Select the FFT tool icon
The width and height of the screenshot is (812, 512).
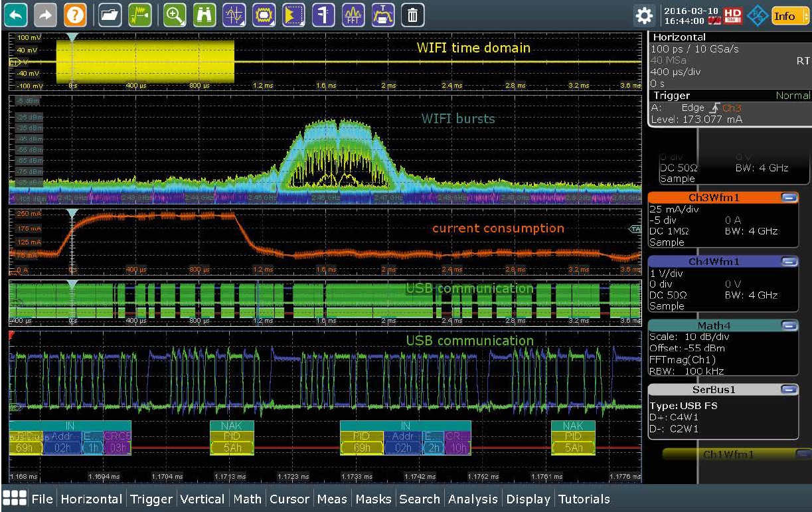tap(353, 15)
